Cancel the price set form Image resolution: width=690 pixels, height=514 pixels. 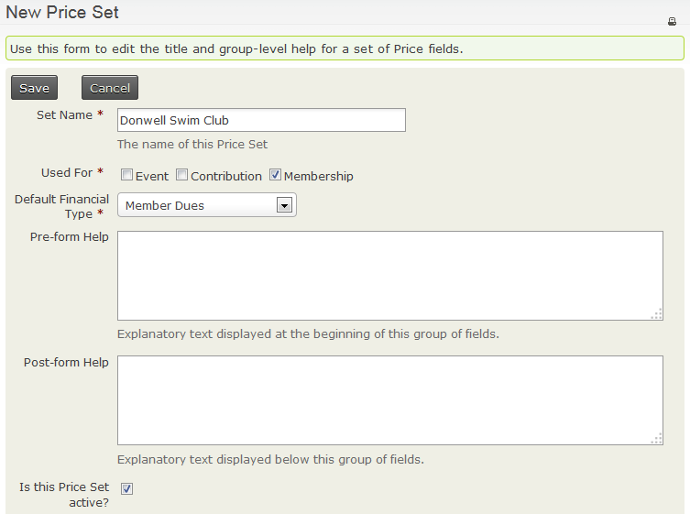[110, 88]
